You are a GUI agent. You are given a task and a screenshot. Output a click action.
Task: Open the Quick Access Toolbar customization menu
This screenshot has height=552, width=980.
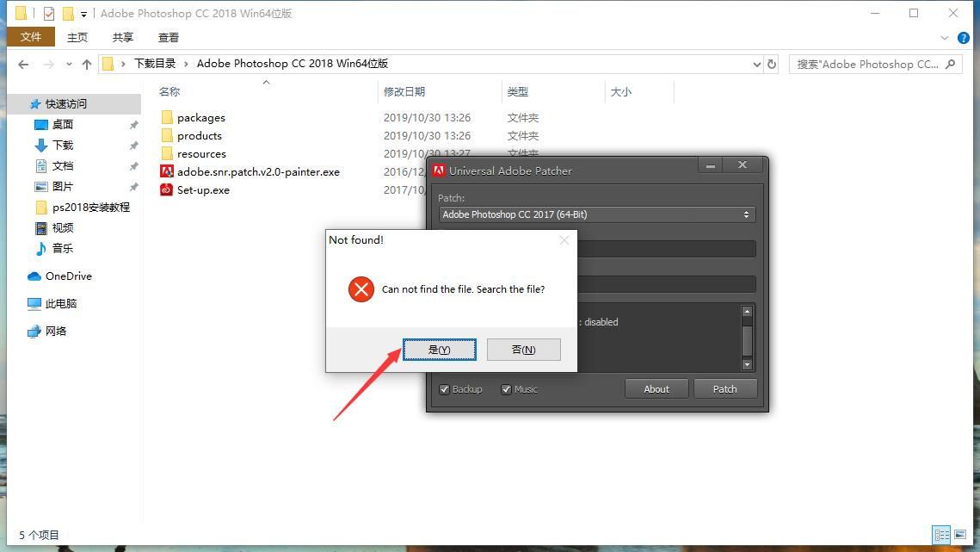tap(82, 13)
